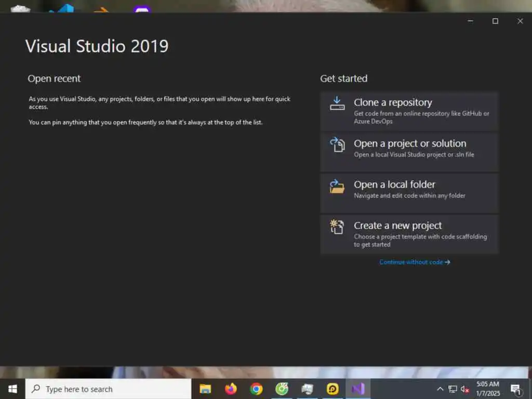Click the Open recent heading
The height and width of the screenshot is (399, 532).
(54, 79)
